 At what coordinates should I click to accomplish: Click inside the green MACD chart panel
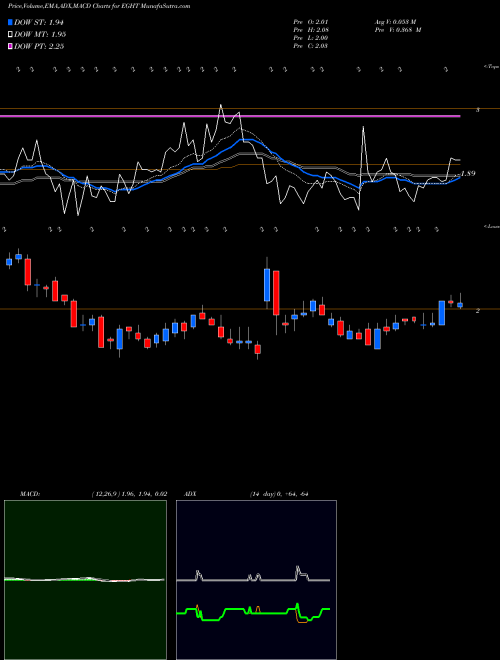[x=85, y=580]
